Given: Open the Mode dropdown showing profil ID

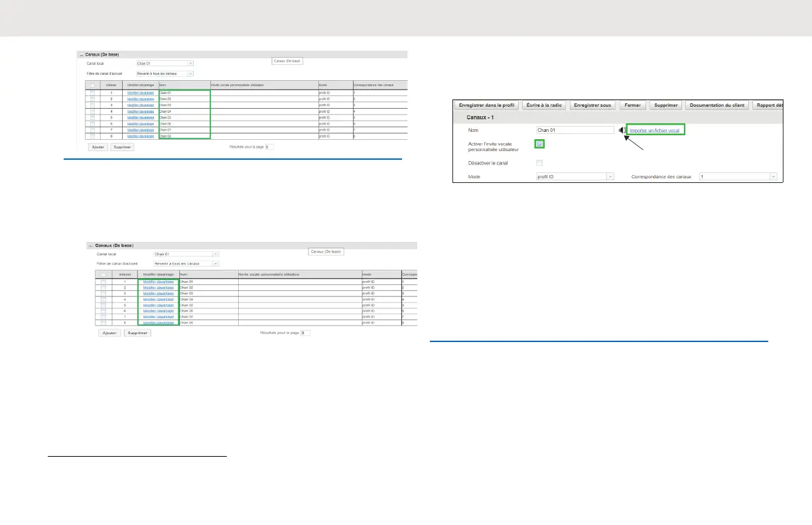Looking at the screenshot, I should (x=575, y=177).
